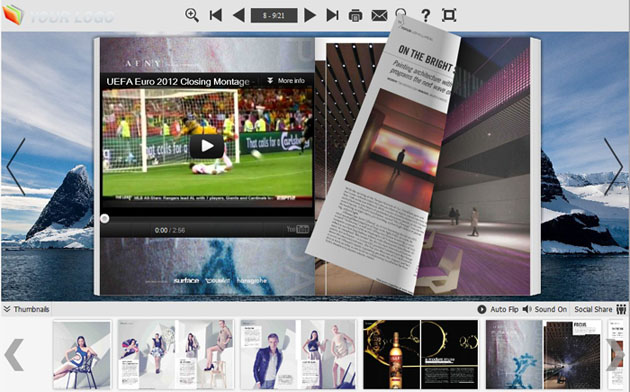Click the video progress slider handle
Screen dimensions: 630x392
click(104, 218)
